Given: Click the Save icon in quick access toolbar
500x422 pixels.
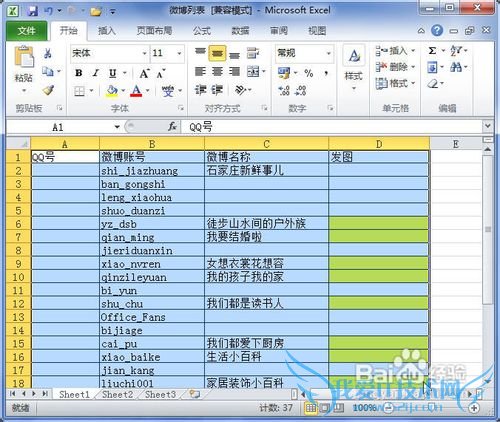Looking at the screenshot, I should pos(33,11).
